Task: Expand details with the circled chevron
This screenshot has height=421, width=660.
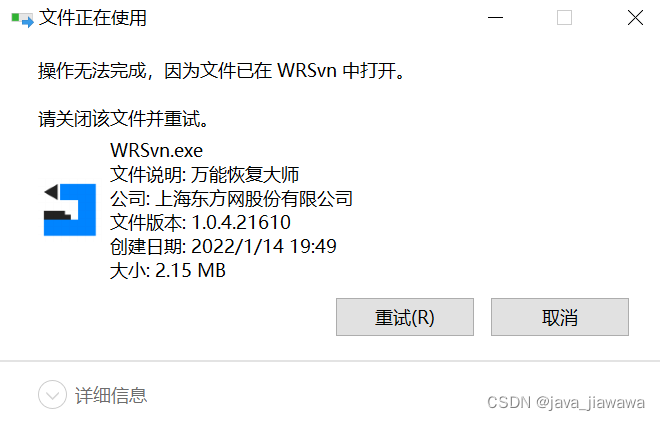Action: (x=52, y=394)
